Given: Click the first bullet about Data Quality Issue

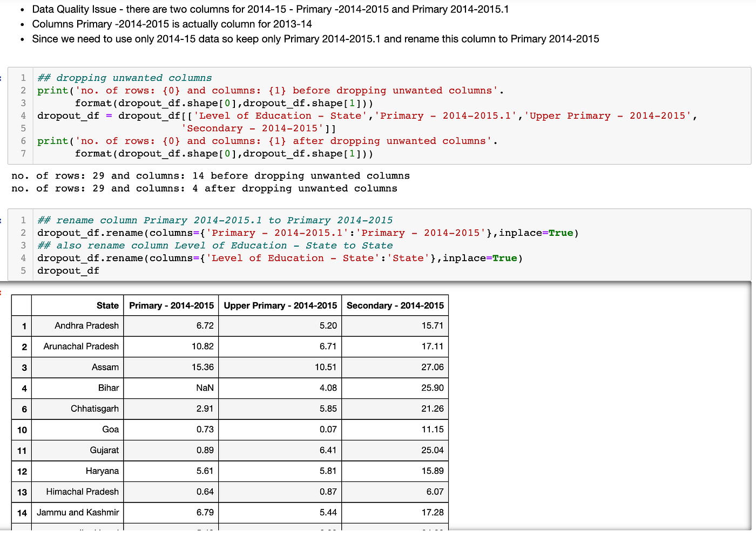Looking at the screenshot, I should [x=269, y=9].
